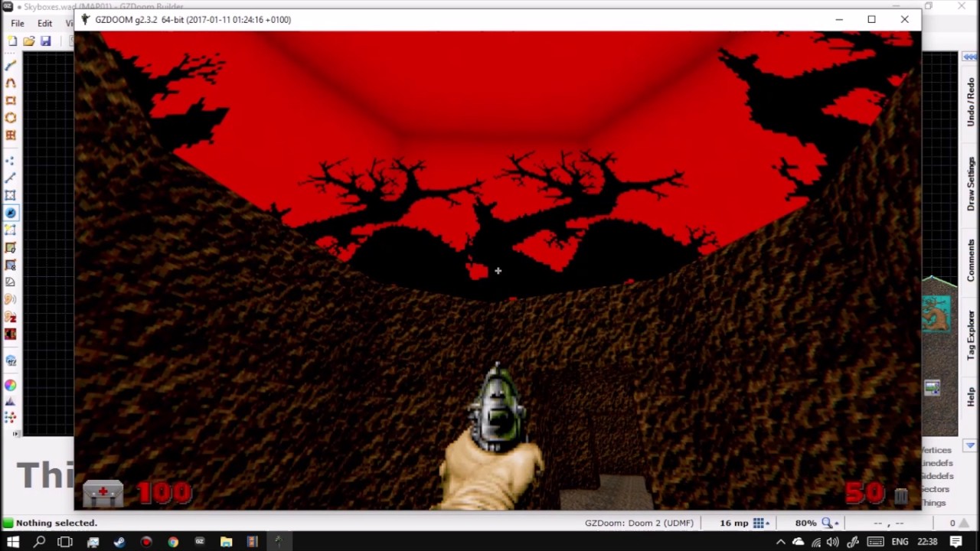The height and width of the screenshot is (551, 980).
Task: Click the Map Analysis globe icon
Action: click(x=11, y=360)
